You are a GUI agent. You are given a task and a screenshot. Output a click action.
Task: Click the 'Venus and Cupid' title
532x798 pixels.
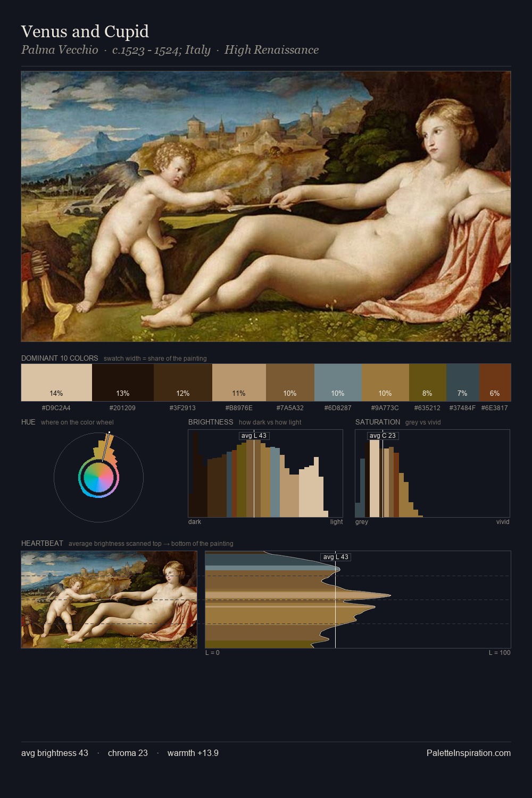click(x=85, y=31)
